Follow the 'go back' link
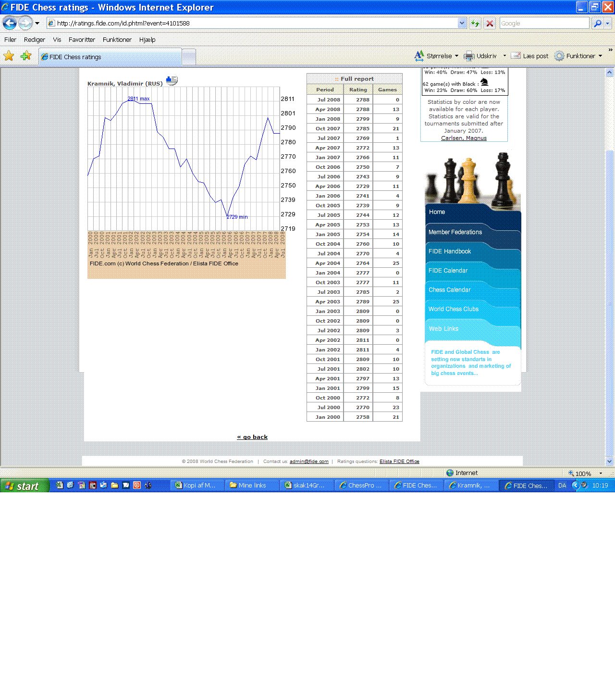Screen dimensions: 615x700 (x=252, y=437)
